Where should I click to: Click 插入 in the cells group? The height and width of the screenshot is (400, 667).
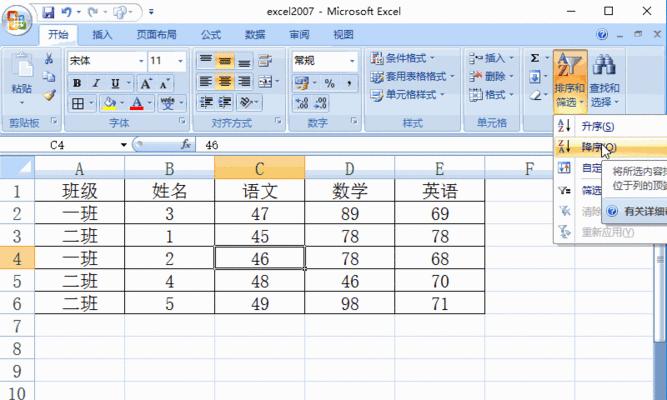491,58
